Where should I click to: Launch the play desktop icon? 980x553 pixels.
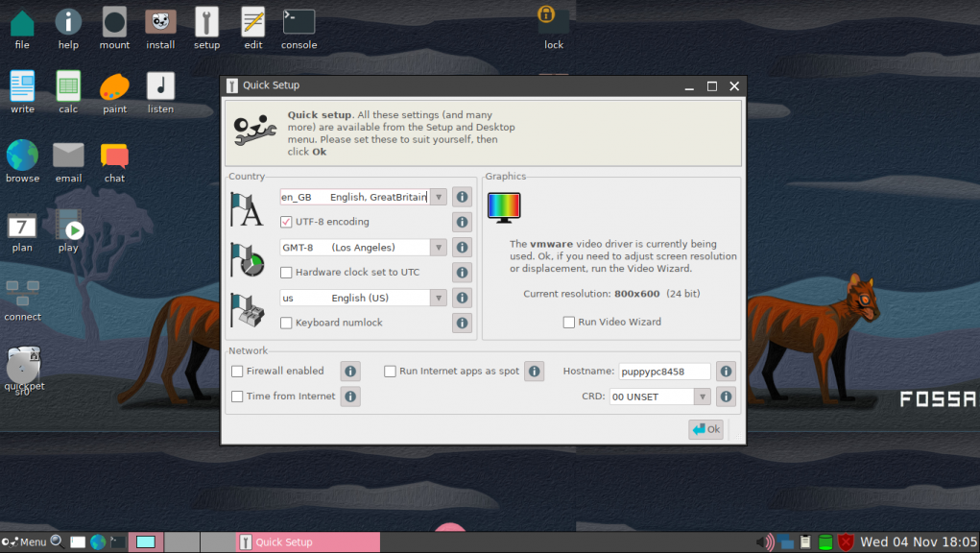[69, 231]
